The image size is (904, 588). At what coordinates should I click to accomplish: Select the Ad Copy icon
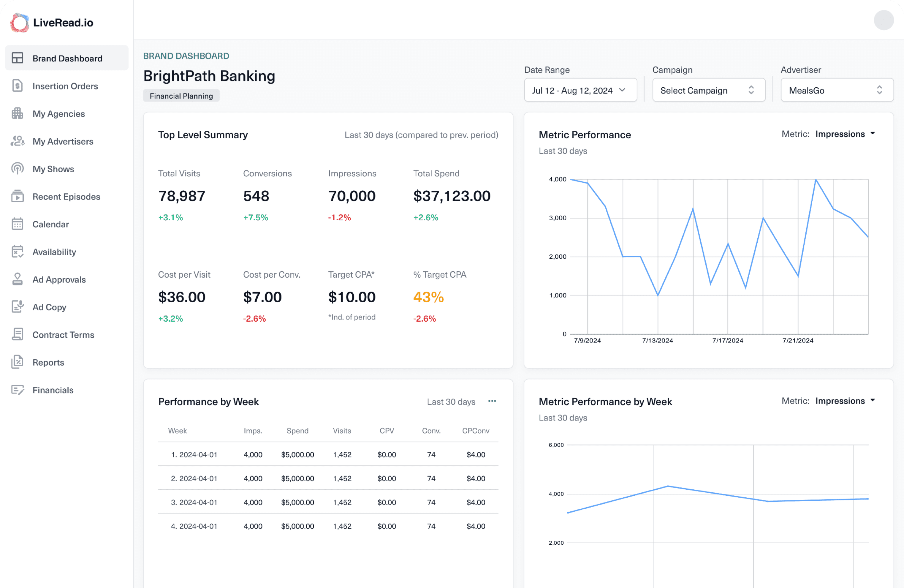coord(18,307)
